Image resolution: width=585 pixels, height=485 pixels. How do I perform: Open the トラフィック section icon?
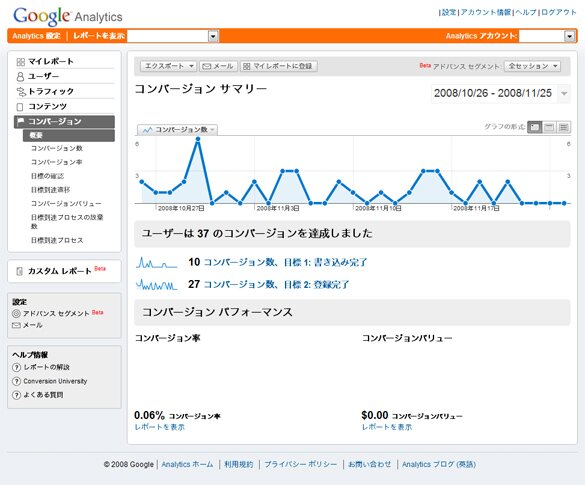click(x=21, y=91)
